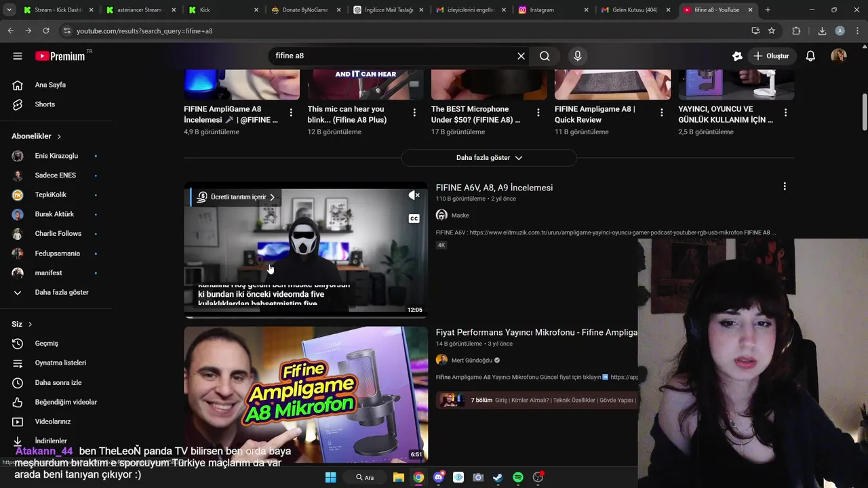
Task: Expand the Daha fazla göster shelf button
Action: click(489, 158)
